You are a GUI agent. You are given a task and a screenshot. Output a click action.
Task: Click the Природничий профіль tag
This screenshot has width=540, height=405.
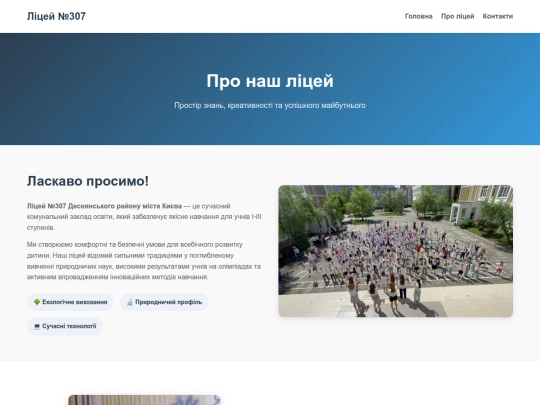click(x=164, y=302)
